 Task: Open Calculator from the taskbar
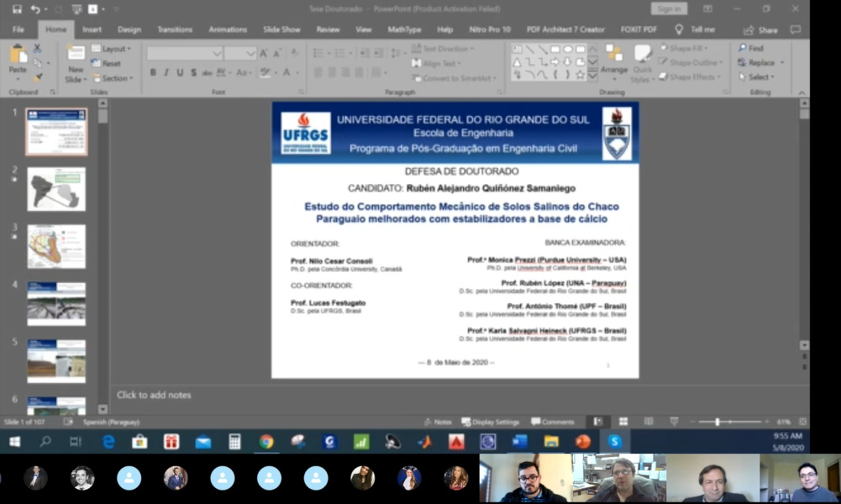click(x=235, y=442)
